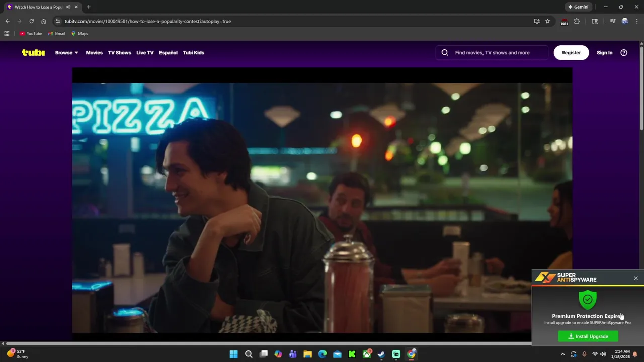Open Task View on taskbar
This screenshot has height=362, width=644.
(x=263, y=354)
